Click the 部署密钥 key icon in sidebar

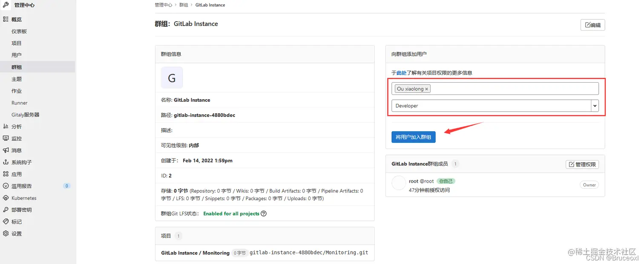(6, 210)
